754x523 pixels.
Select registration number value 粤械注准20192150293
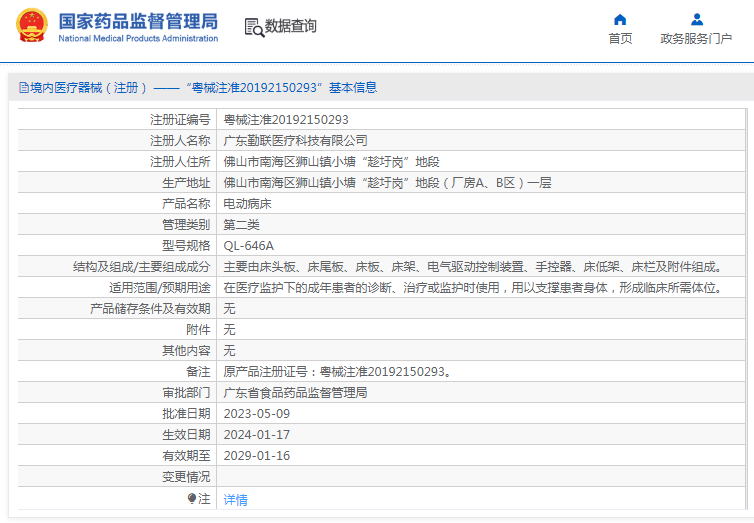tap(286, 120)
